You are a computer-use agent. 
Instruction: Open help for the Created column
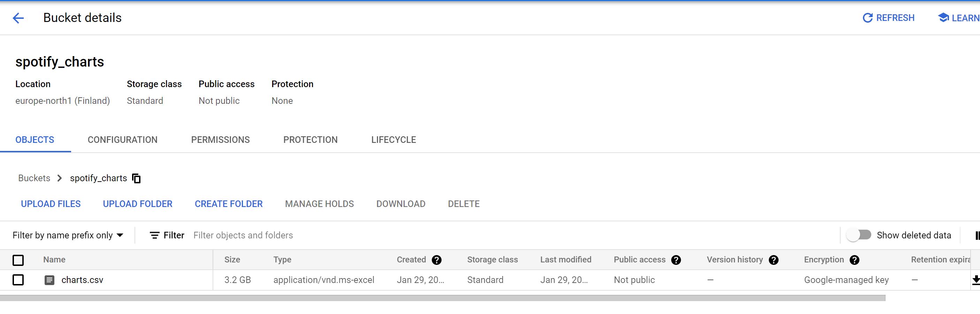click(436, 260)
